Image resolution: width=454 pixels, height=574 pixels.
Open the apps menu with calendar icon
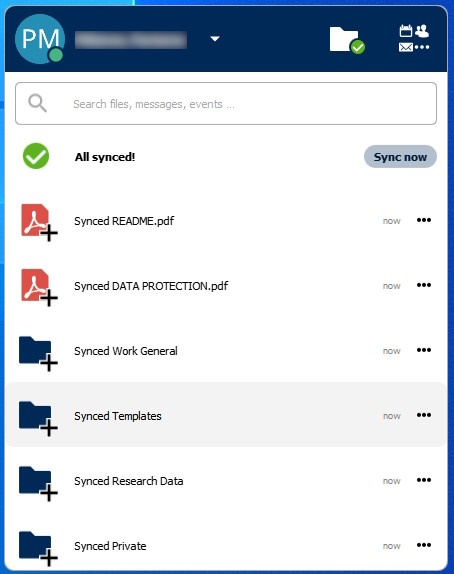[x=414, y=38]
